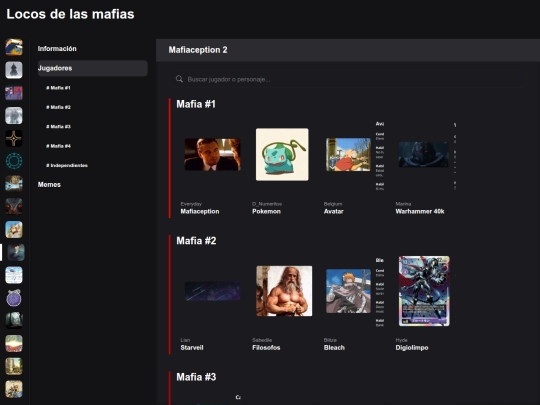This screenshot has height=405, width=540.
Task: Click the Mafia #3 section heading
Action: click(x=196, y=377)
